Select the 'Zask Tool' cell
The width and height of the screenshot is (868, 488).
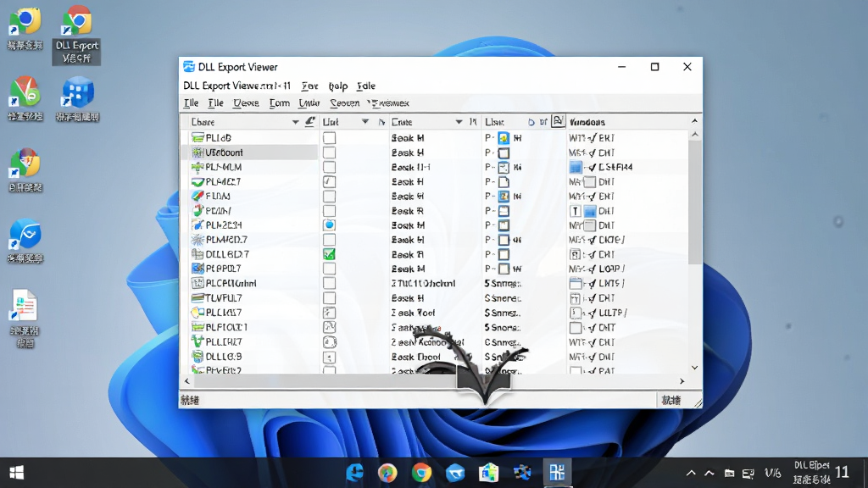413,313
